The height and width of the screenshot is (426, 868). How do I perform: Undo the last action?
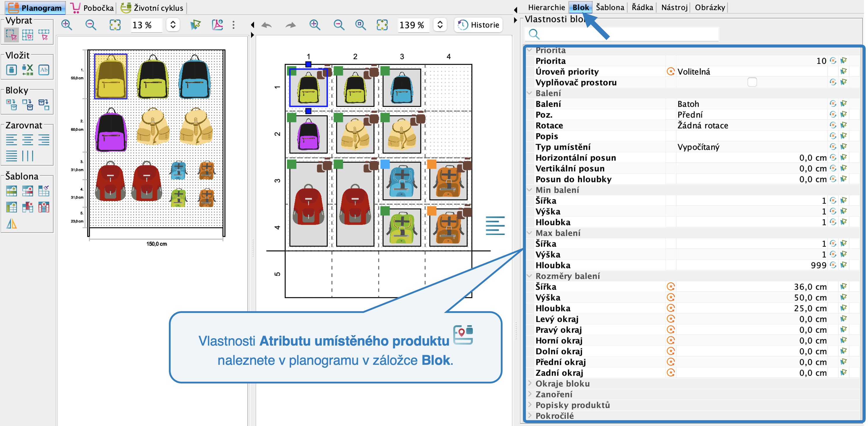(x=267, y=25)
